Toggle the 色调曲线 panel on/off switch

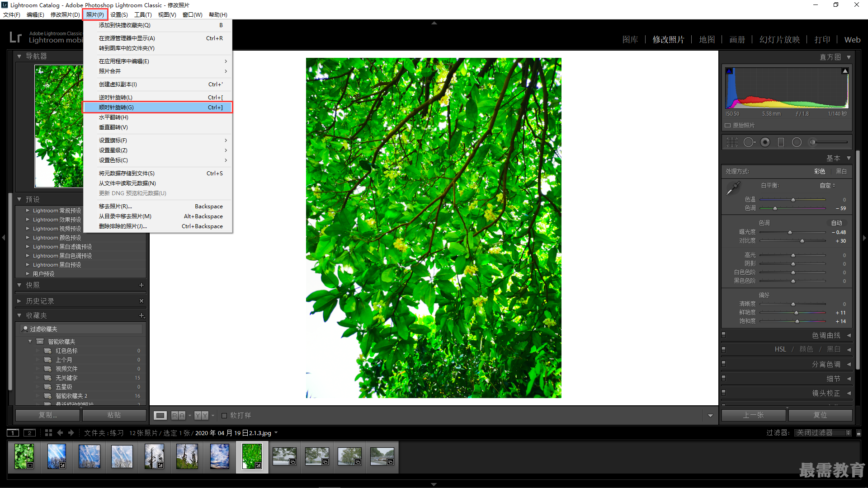724,335
